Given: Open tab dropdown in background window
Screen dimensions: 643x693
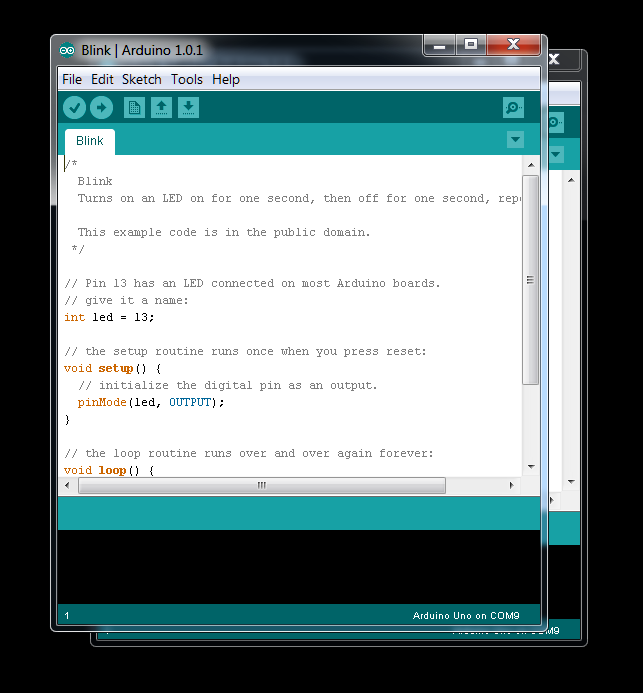Looking at the screenshot, I should click(x=556, y=155).
